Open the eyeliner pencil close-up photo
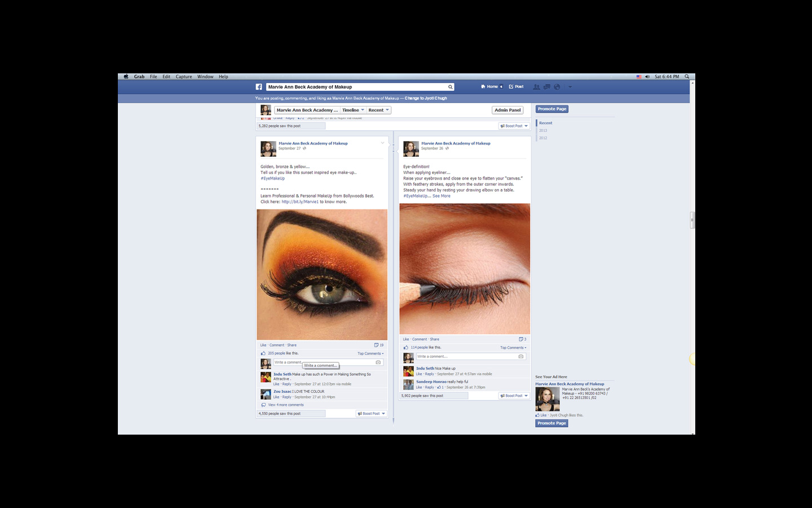This screenshot has height=508, width=812. tap(465, 269)
